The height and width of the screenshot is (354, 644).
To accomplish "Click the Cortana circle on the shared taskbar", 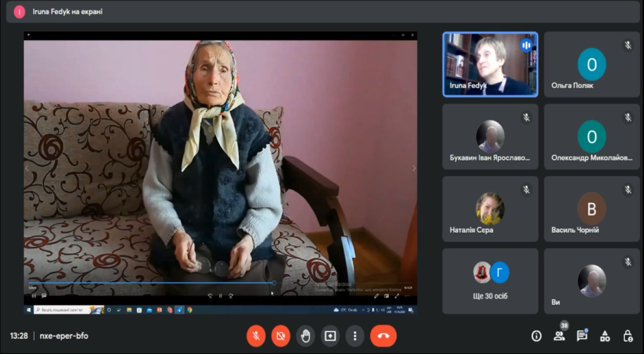I will click(109, 310).
